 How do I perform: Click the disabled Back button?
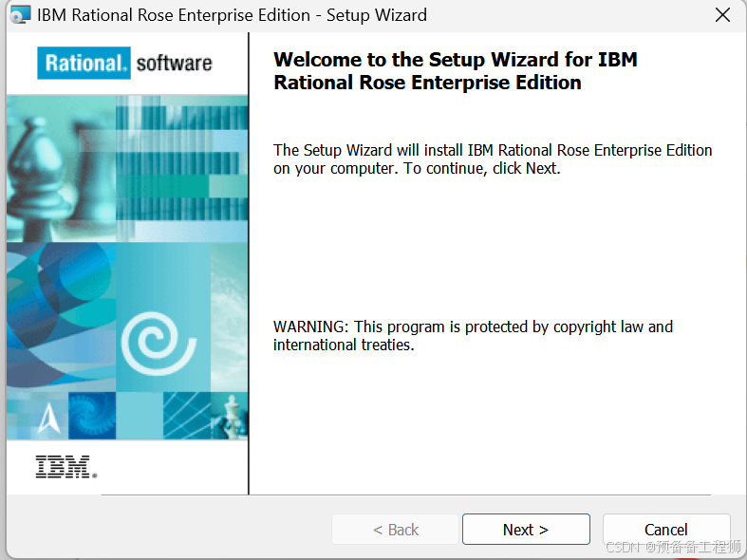pyautogui.click(x=396, y=529)
